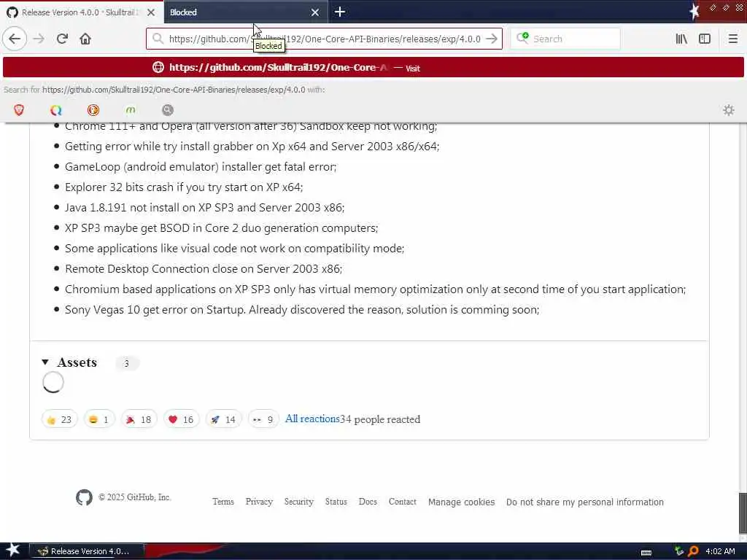747x560 pixels.
Task: Click the orange magnifier tray icon
Action: (x=693, y=551)
